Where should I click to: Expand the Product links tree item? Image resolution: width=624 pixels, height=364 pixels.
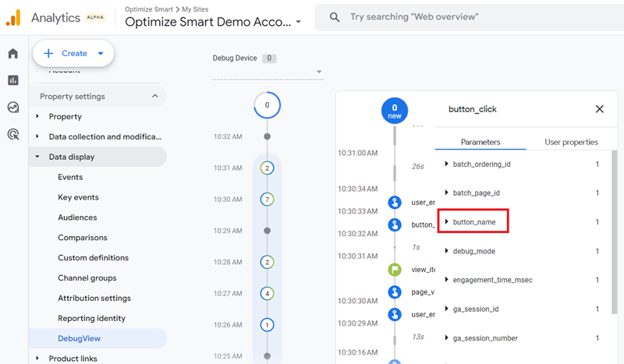[x=37, y=358]
